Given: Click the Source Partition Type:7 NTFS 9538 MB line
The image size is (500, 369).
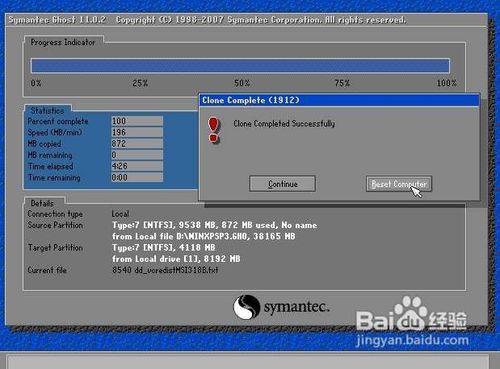Looking at the screenshot, I should click(214, 225).
